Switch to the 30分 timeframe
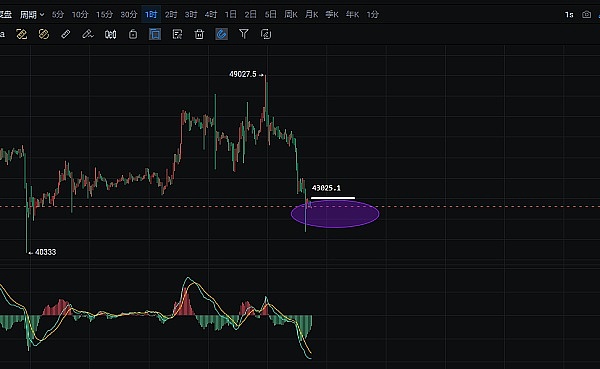 [129, 15]
